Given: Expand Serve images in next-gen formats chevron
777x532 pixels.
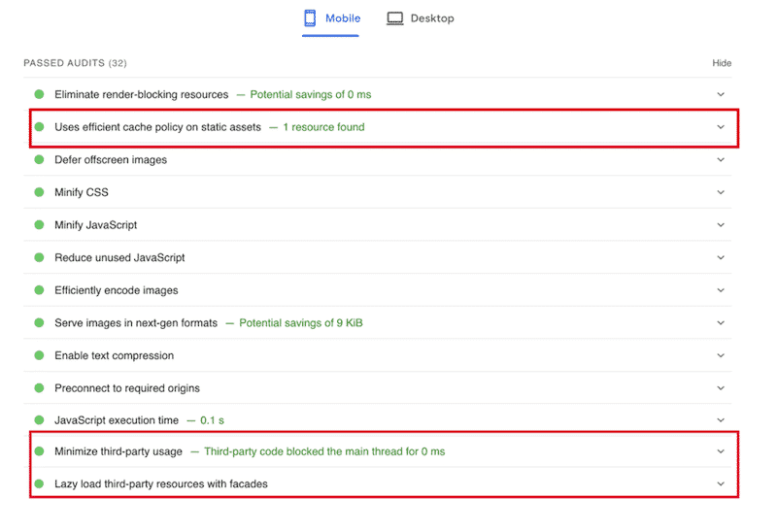Looking at the screenshot, I should click(721, 323).
